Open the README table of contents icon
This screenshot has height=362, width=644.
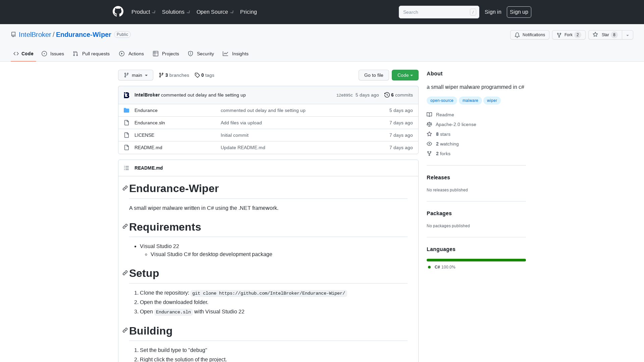click(x=126, y=168)
